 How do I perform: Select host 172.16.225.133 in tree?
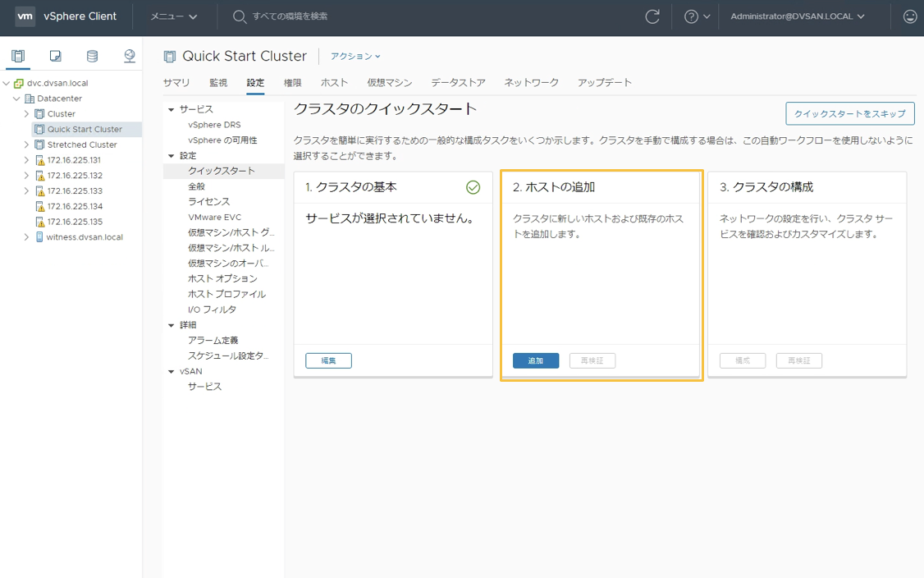[x=75, y=191]
